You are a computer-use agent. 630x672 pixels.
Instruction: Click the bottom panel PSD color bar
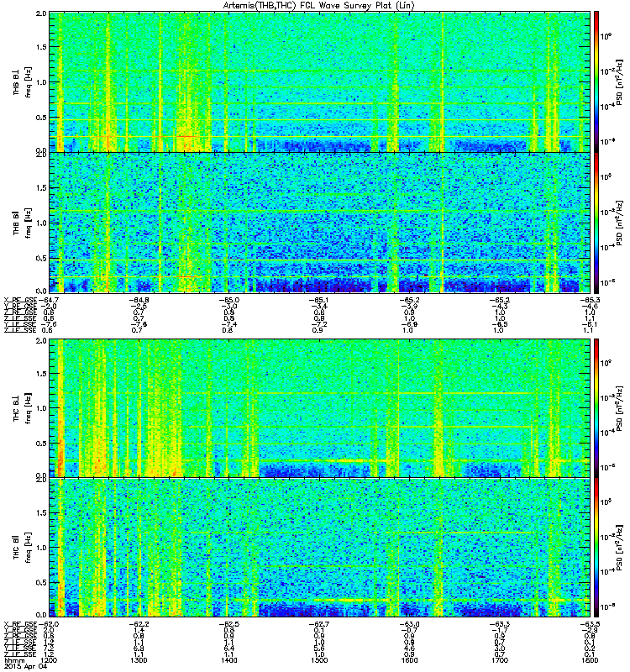pyautogui.click(x=596, y=548)
